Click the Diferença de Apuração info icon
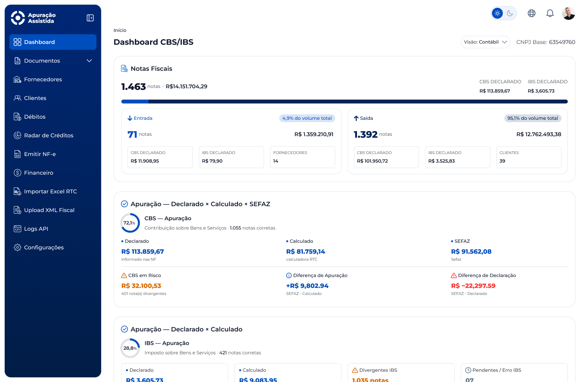This screenshot has height=382, width=588. coord(289,275)
